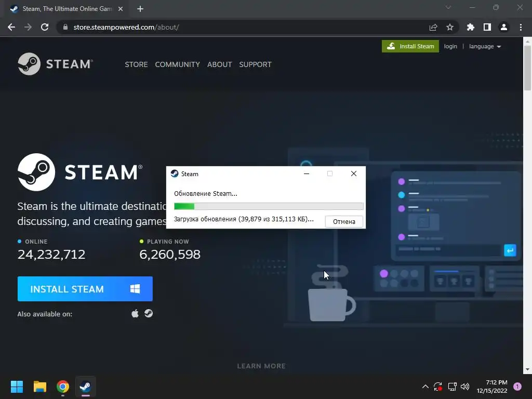
Task: Bookmark this page with the star icon
Action: (450, 27)
